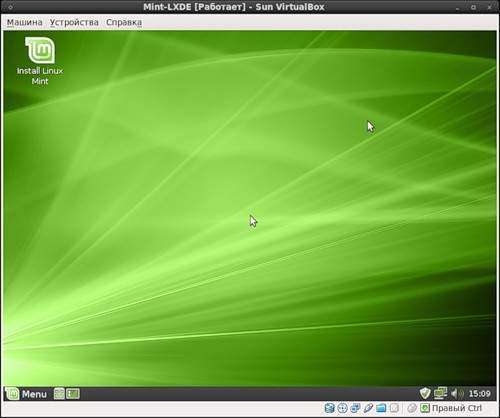Open the Устройства menu
This screenshot has height=418, width=500.
(x=74, y=22)
